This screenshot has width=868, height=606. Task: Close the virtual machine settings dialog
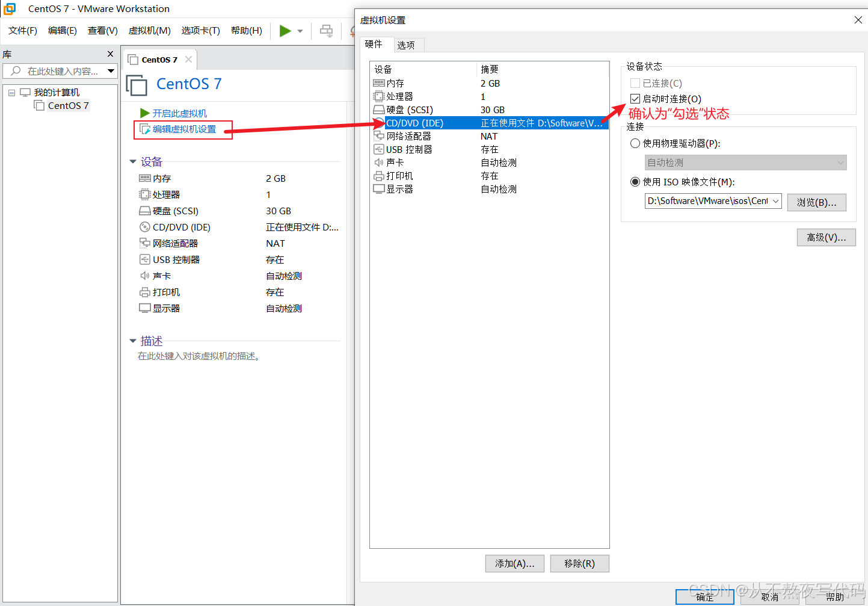pyautogui.click(x=858, y=20)
